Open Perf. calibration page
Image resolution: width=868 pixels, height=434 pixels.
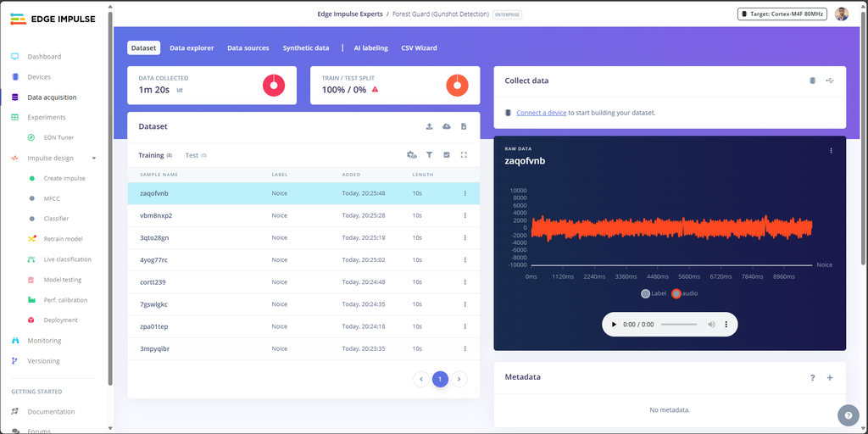tap(65, 300)
